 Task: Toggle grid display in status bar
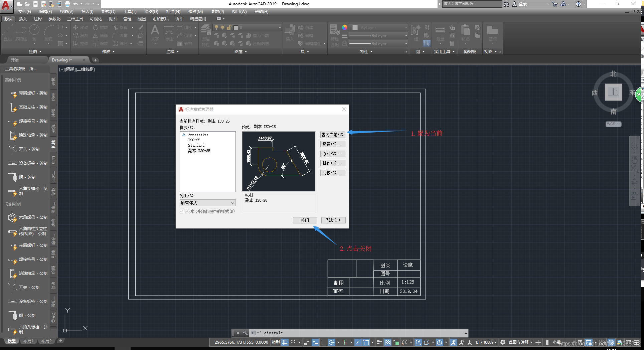click(285, 342)
